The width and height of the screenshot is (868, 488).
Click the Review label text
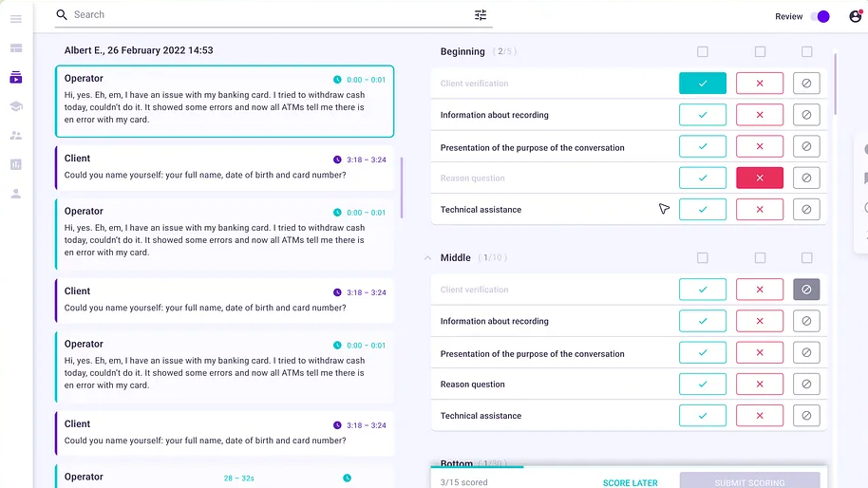point(788,16)
